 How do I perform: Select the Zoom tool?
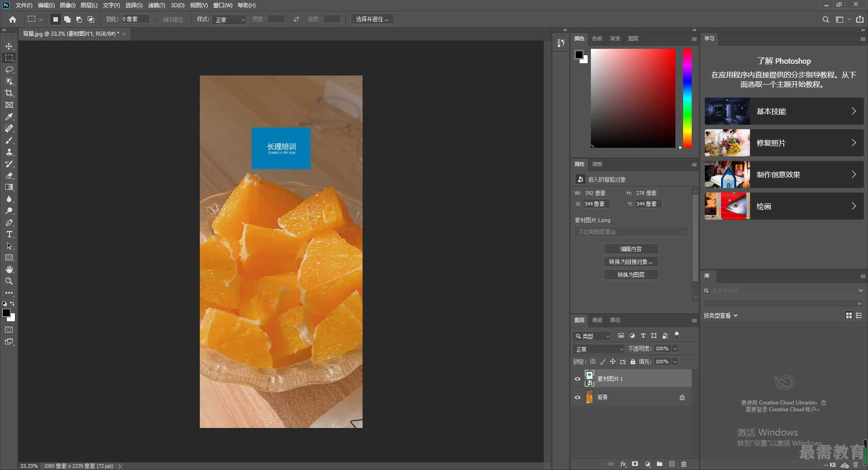[9, 281]
